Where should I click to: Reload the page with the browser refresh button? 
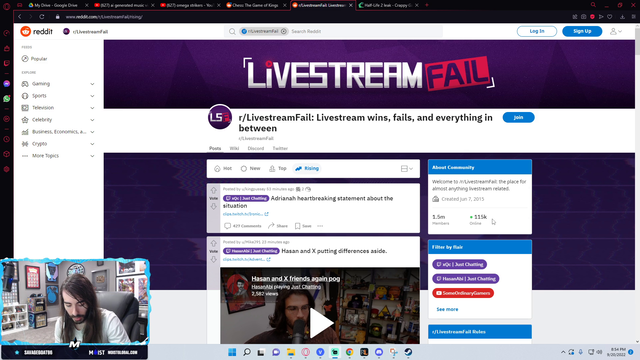click(42, 17)
